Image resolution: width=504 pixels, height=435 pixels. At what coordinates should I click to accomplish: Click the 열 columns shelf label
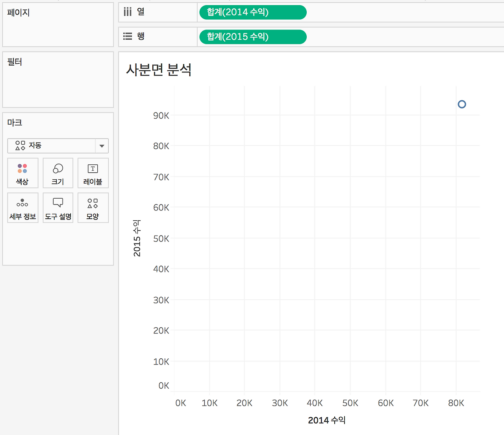click(x=141, y=12)
